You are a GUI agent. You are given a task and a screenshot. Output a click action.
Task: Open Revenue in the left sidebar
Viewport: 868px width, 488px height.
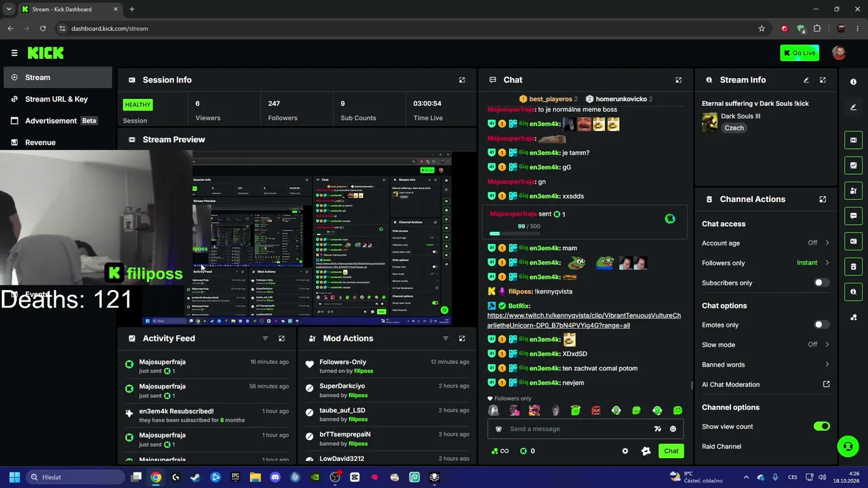point(56,142)
